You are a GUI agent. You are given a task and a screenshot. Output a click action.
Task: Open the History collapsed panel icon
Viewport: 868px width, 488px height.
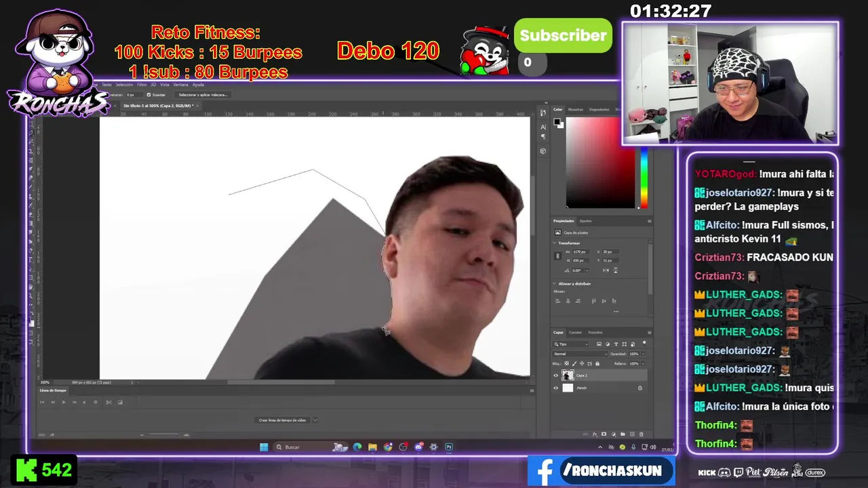pyautogui.click(x=543, y=113)
